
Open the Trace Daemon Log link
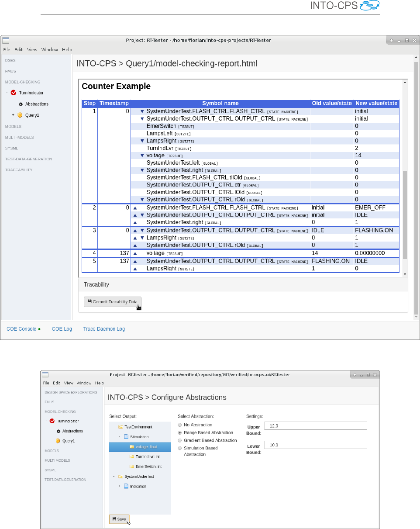click(x=104, y=329)
